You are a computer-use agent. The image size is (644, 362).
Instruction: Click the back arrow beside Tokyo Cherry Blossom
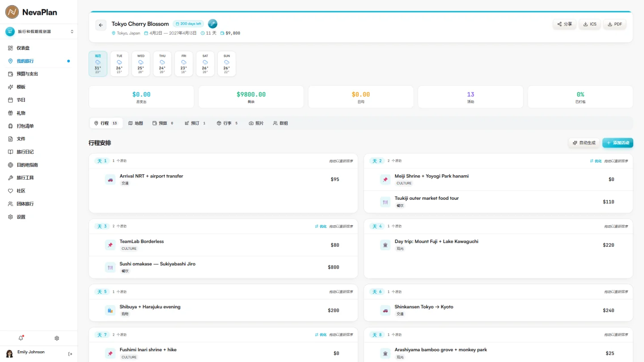pyautogui.click(x=101, y=25)
